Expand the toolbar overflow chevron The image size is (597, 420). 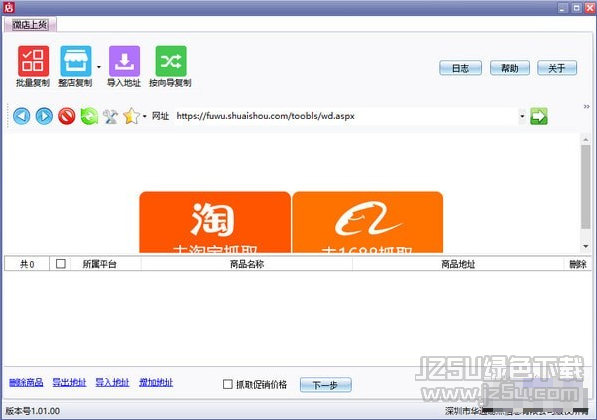[586, 107]
